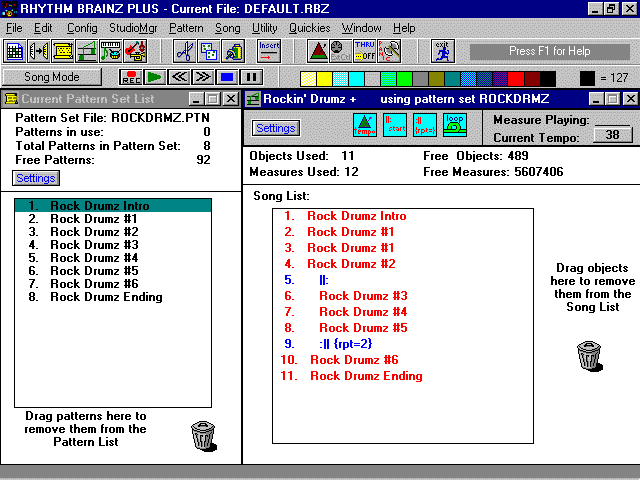
Task: Pick the red color swatch
Action: [516, 77]
